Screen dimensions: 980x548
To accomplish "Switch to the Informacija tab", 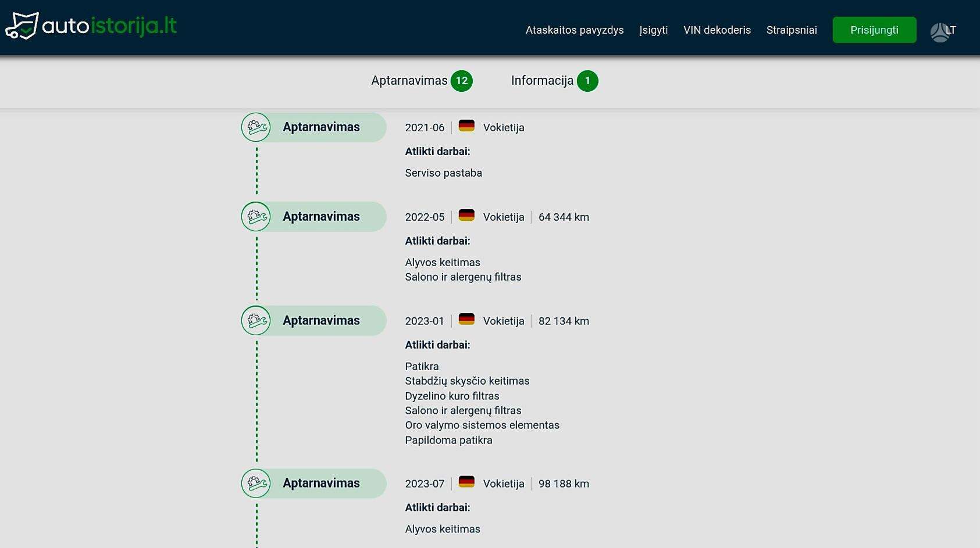I will pyautogui.click(x=542, y=81).
